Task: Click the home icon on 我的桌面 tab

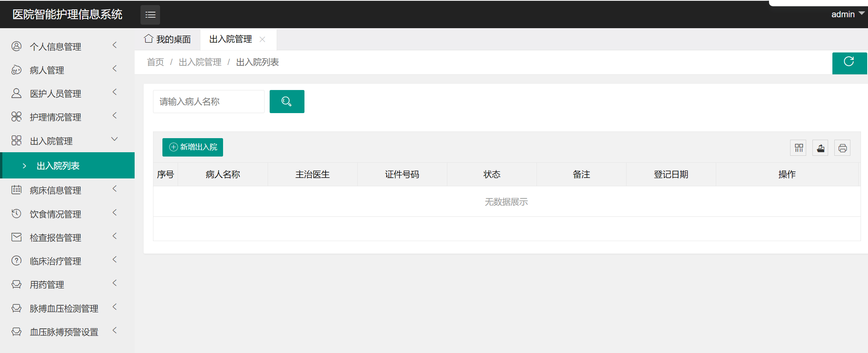Action: coord(148,39)
